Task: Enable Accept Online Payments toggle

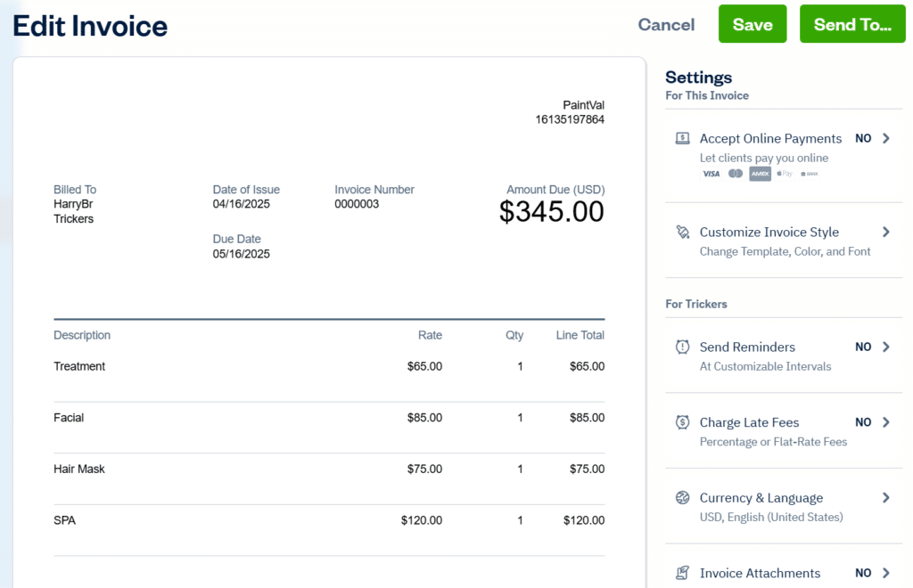Action: [x=863, y=138]
